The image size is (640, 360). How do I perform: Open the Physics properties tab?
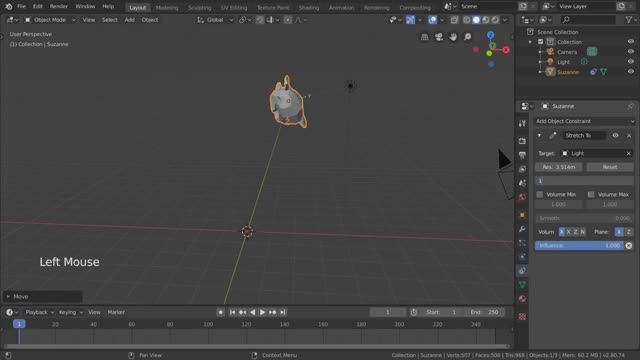[522, 257]
